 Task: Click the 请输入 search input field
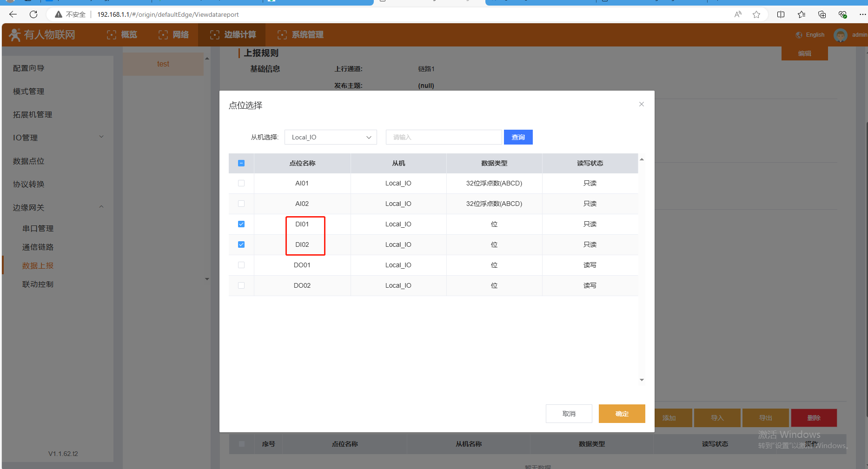point(444,137)
